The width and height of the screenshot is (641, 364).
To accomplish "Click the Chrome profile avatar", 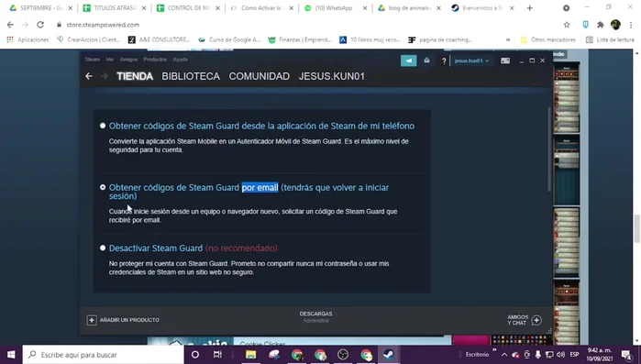I will [x=615, y=25].
